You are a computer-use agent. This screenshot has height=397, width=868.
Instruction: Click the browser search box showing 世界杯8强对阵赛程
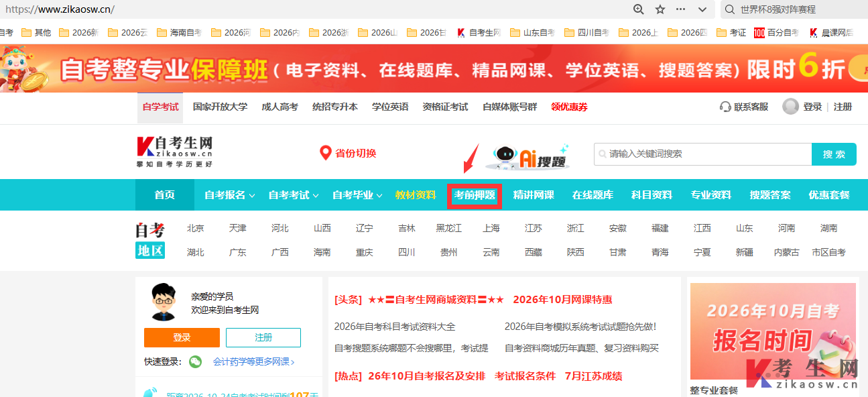tap(794, 9)
